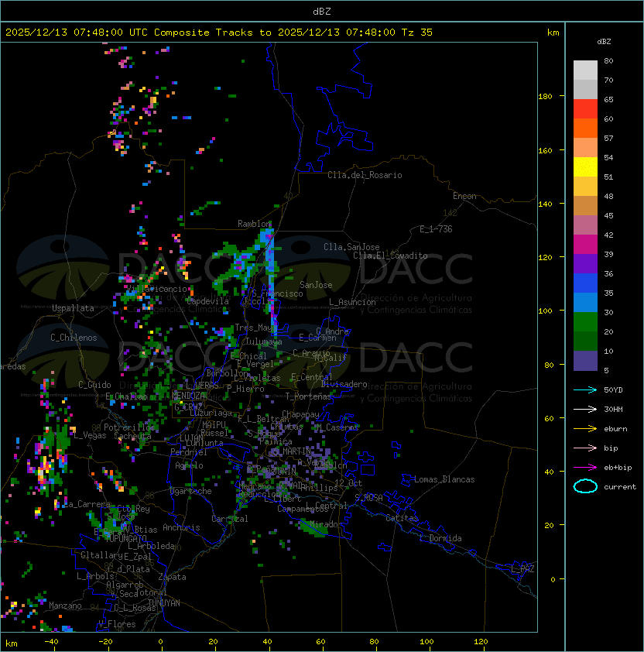Click the 'L_Dormida' map label
The image size is (644, 652).
440,538
